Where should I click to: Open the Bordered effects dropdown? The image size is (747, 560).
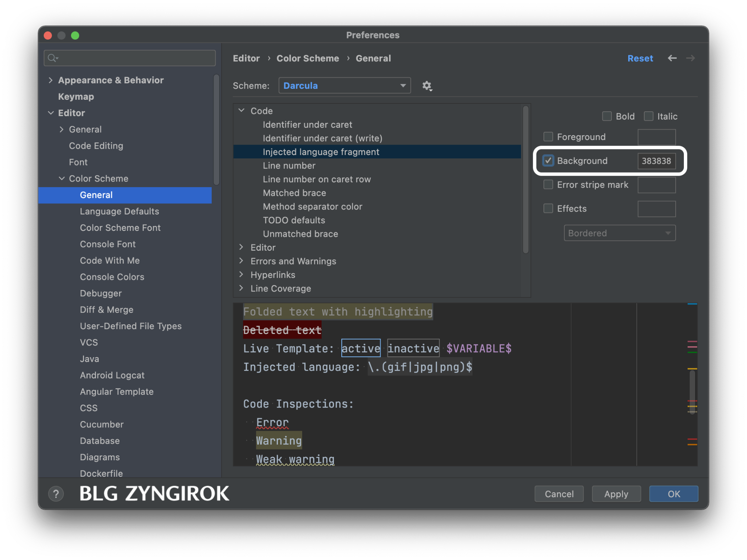pyautogui.click(x=619, y=233)
